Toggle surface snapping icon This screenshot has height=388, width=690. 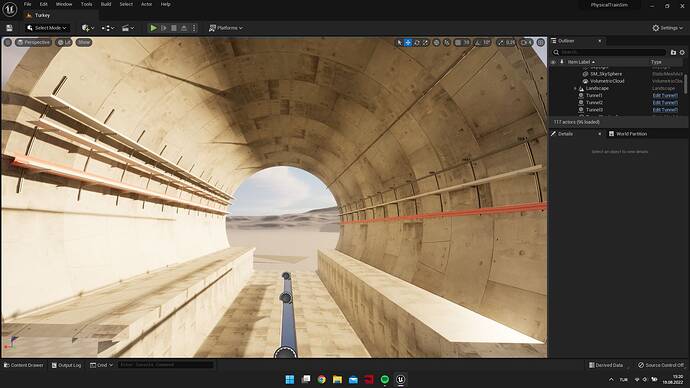click(x=447, y=43)
